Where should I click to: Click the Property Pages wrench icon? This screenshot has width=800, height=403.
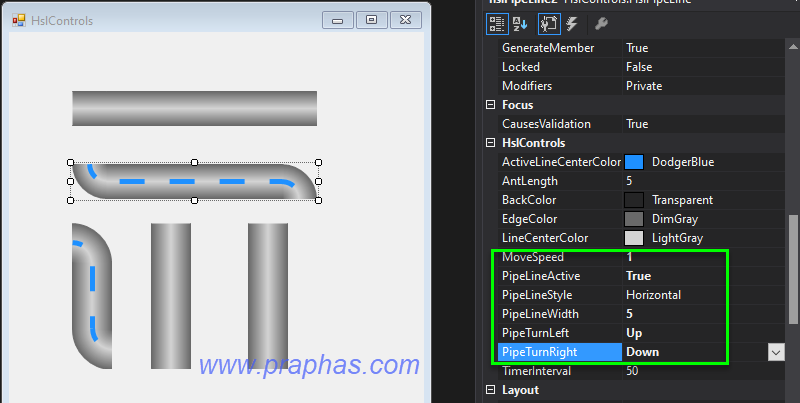(602, 23)
